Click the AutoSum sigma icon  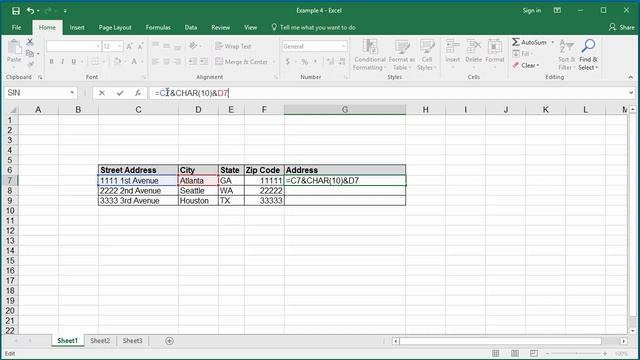tap(516, 42)
